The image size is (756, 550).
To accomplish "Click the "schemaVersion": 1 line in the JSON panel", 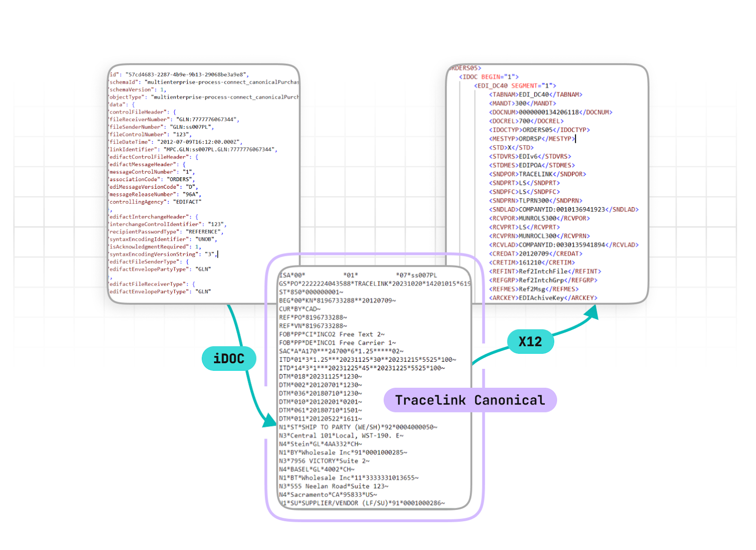I will click(137, 89).
